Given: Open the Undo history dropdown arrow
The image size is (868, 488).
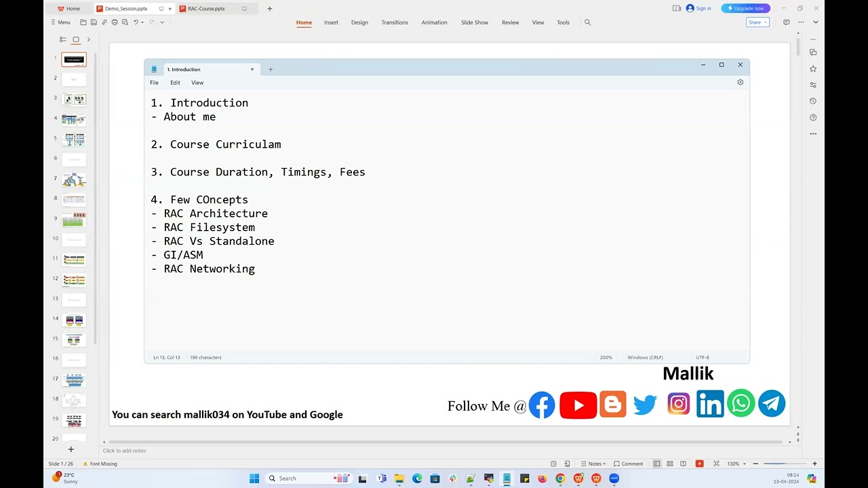Looking at the screenshot, I should (142, 22).
